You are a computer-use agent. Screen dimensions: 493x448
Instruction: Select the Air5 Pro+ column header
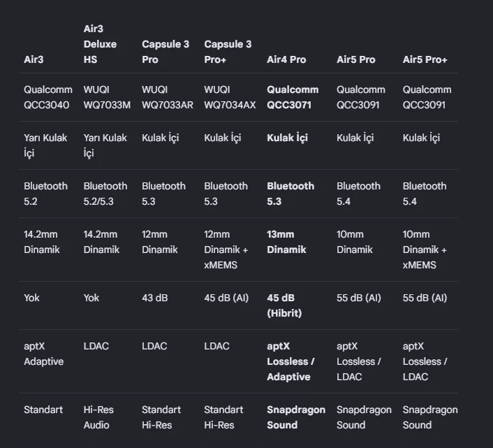(x=425, y=59)
